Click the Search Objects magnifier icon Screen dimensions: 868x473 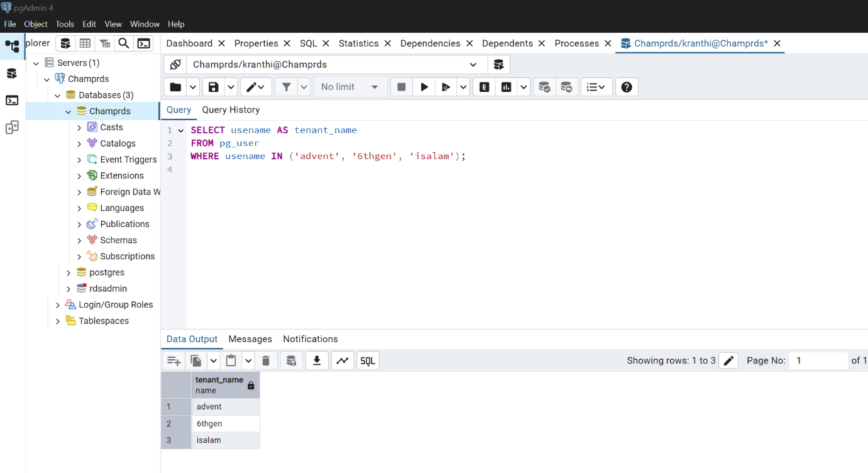(x=124, y=43)
